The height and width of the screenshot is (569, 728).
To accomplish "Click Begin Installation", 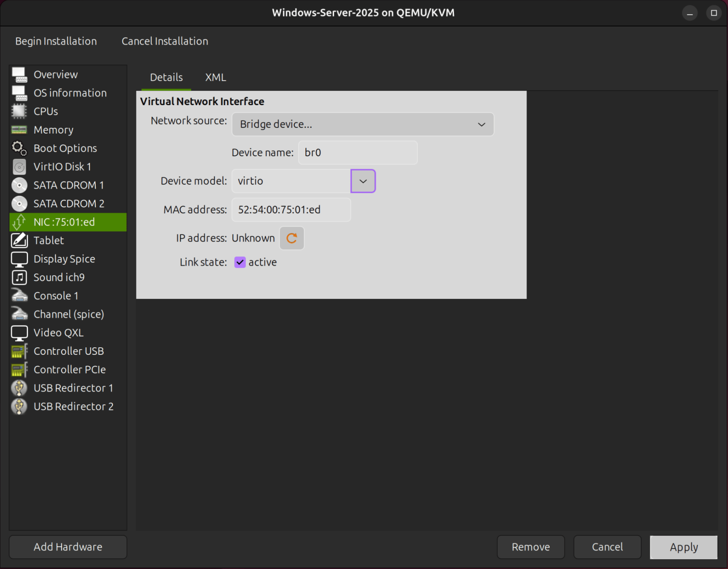I will click(55, 41).
